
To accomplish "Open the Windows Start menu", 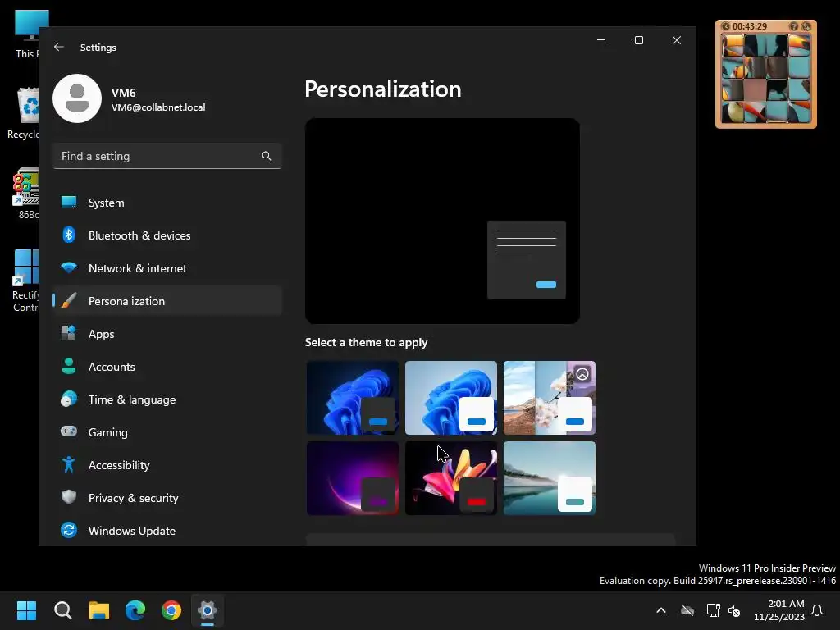I will [26, 610].
